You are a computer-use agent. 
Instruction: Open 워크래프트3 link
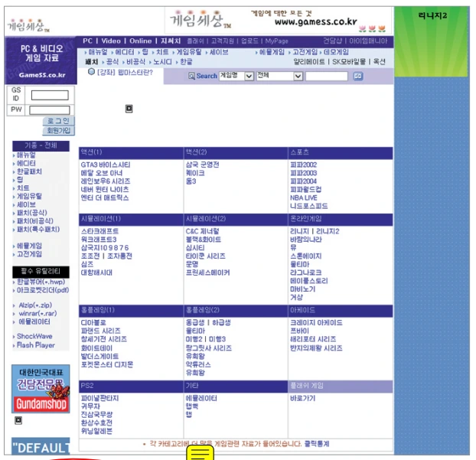coord(99,240)
